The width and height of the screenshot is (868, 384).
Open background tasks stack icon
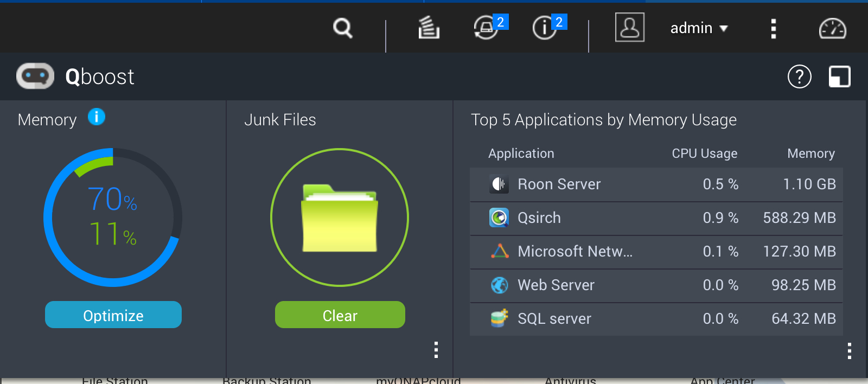429,28
